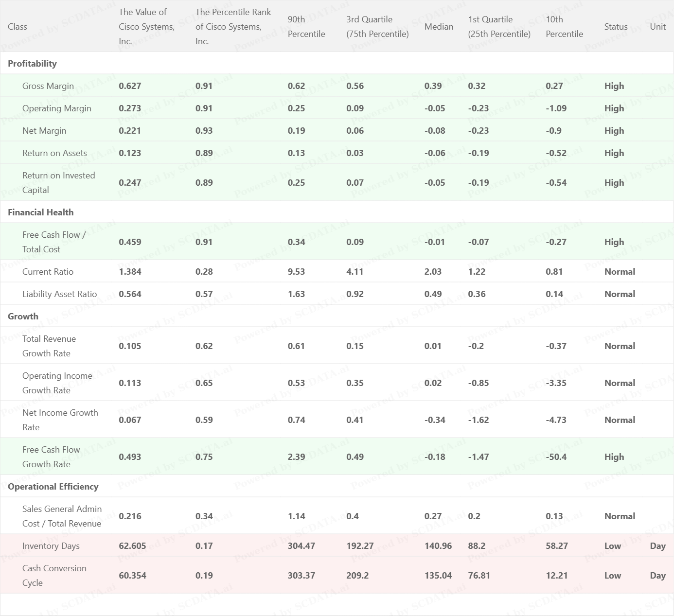Select the 3rd Quartile (75th Percentile) header
This screenshot has height=616, width=674.
pyautogui.click(x=377, y=27)
